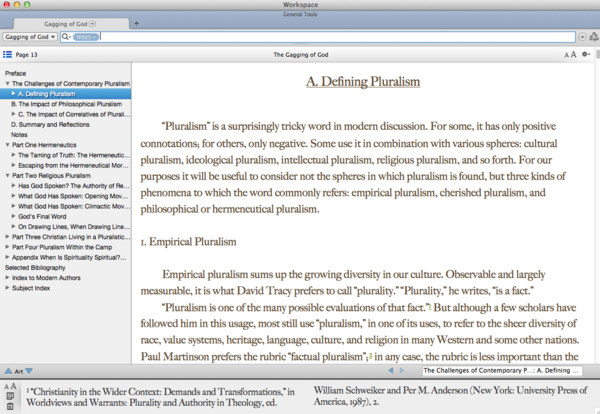Click The Gagging of God pane title
The image size is (600, 414).
(x=301, y=55)
